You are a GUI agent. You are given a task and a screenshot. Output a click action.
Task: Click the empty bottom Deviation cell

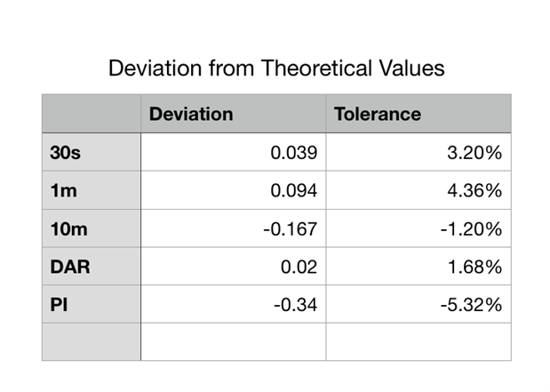(x=233, y=341)
